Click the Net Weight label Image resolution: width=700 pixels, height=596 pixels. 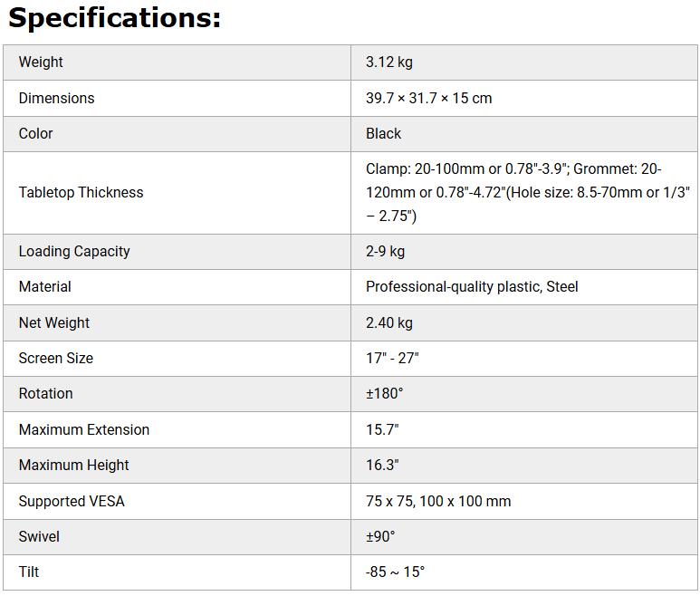point(53,322)
